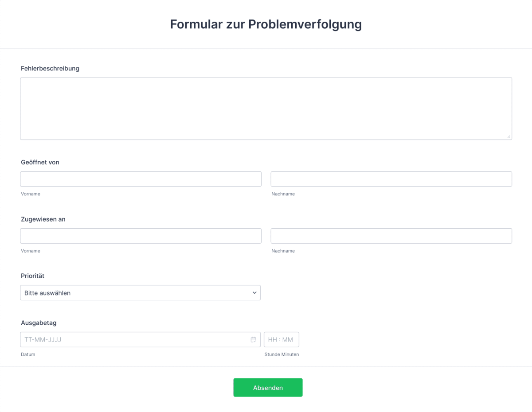Screen dimensions: 532x412
Task: Submit the form with the Absenden button
Action: 268,387
